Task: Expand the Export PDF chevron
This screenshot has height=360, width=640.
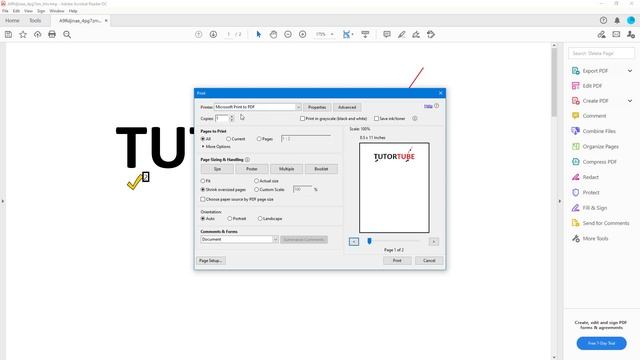Action: tap(630, 71)
